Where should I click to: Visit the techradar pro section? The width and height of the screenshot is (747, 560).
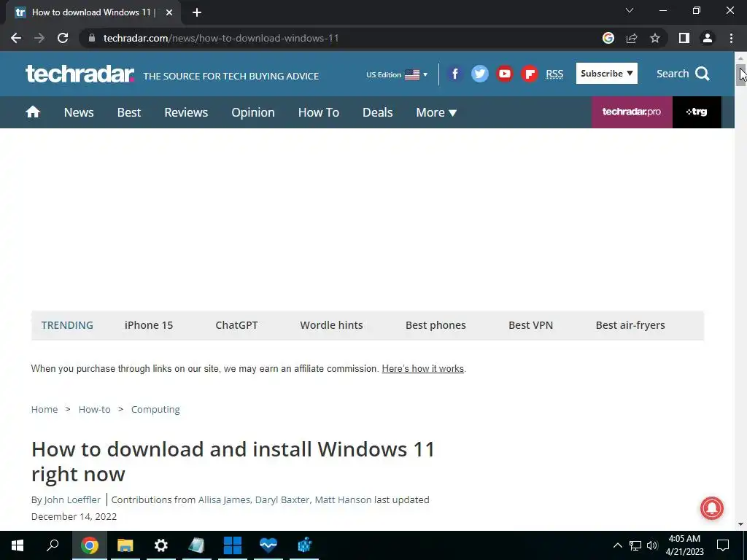[632, 112]
